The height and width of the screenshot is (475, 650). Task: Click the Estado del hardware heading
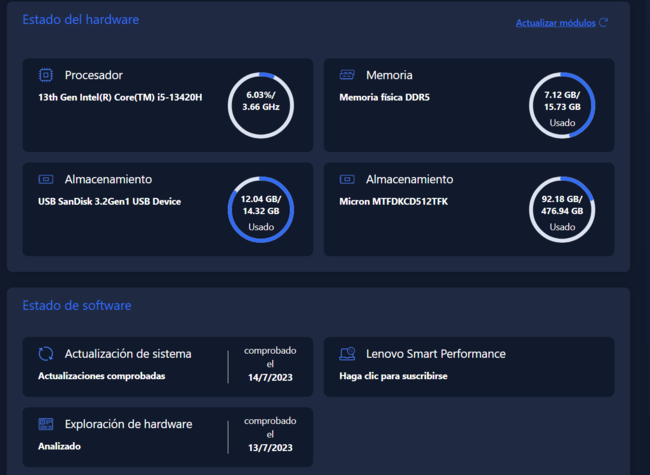click(81, 19)
